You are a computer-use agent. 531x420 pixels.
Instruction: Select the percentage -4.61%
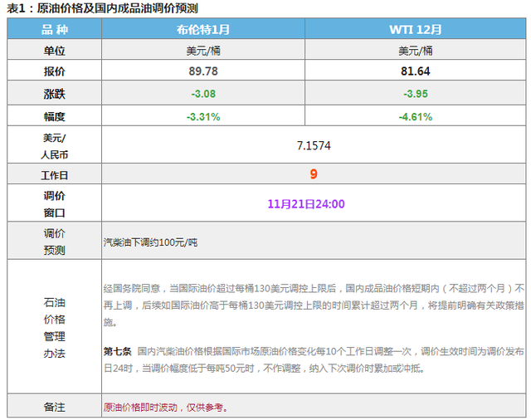[x=416, y=117]
